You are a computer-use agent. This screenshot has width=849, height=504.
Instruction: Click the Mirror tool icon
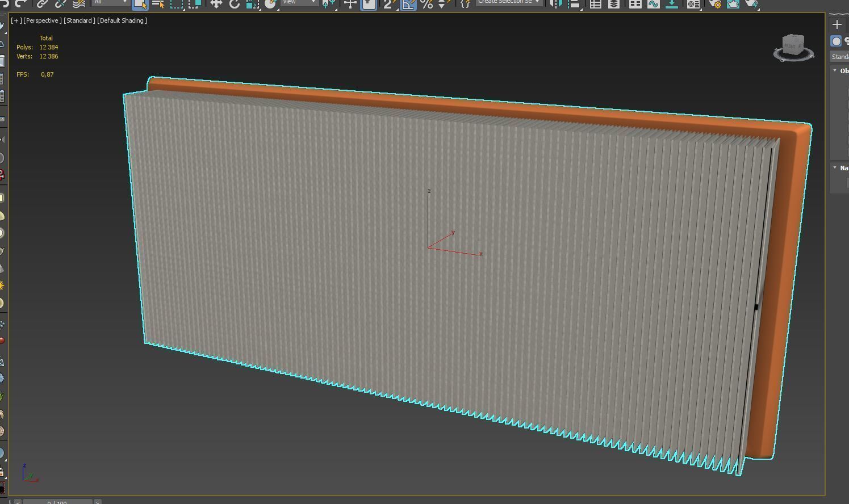pyautogui.click(x=557, y=3)
